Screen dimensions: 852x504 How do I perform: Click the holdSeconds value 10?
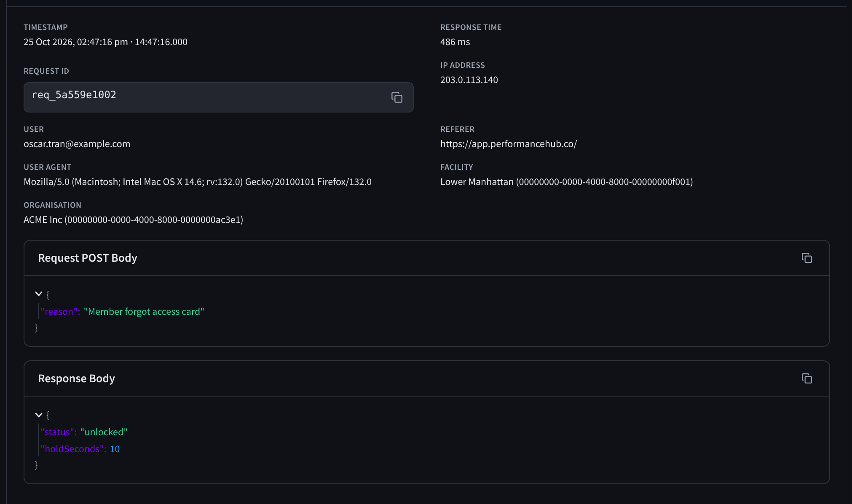click(x=115, y=449)
